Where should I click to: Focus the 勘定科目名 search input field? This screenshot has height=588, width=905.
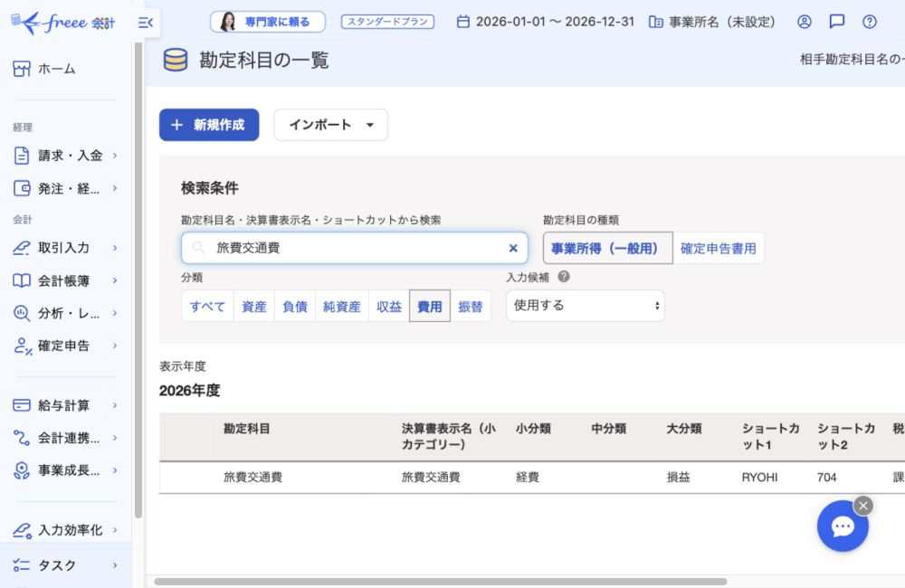click(355, 248)
